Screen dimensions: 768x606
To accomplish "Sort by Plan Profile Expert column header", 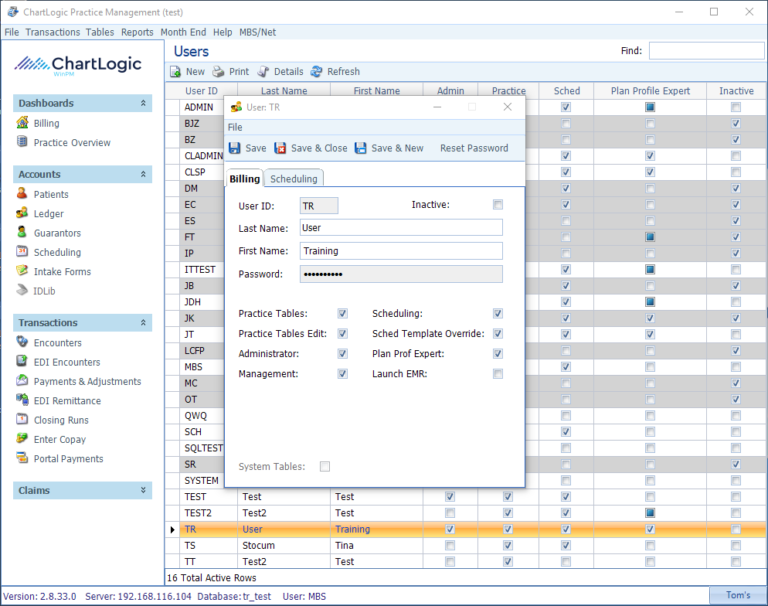I will click(x=650, y=91).
